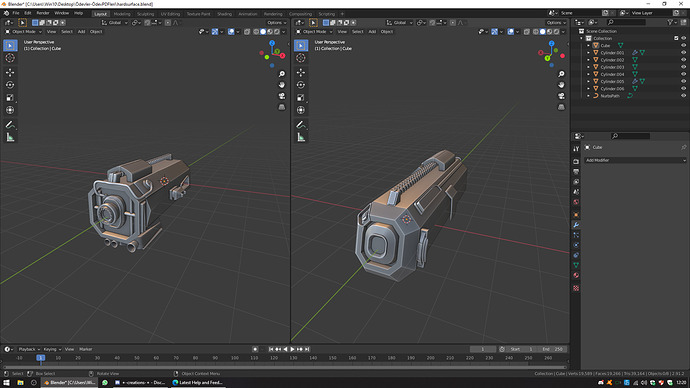The image size is (690, 388).
Task: Open the Render menu
Action: [x=43, y=13]
